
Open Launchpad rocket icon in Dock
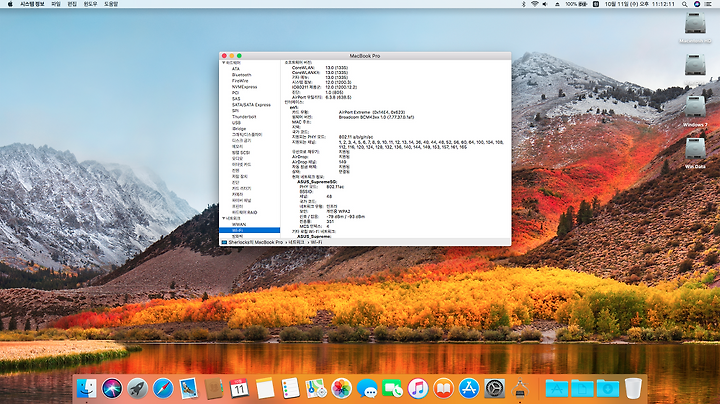pos(137,388)
